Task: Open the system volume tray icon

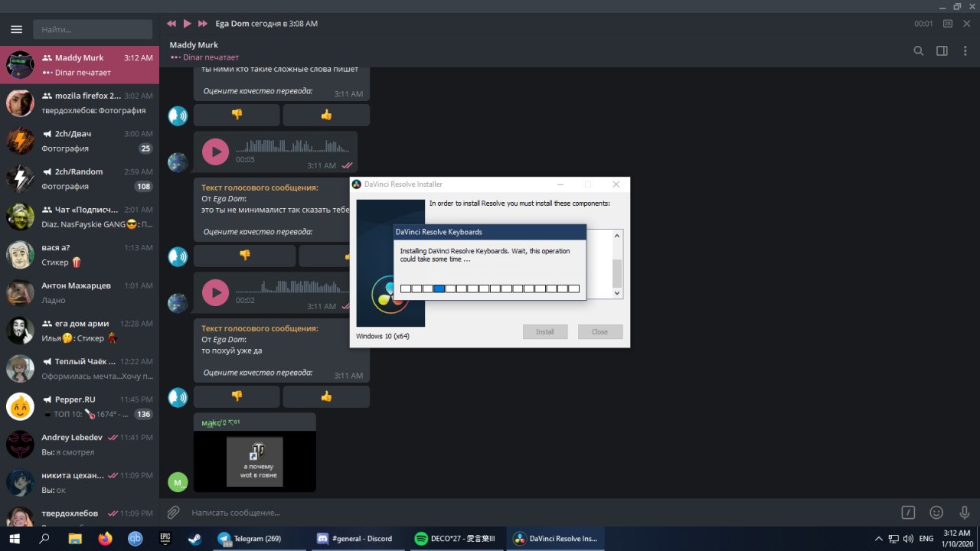Action: tap(907, 539)
